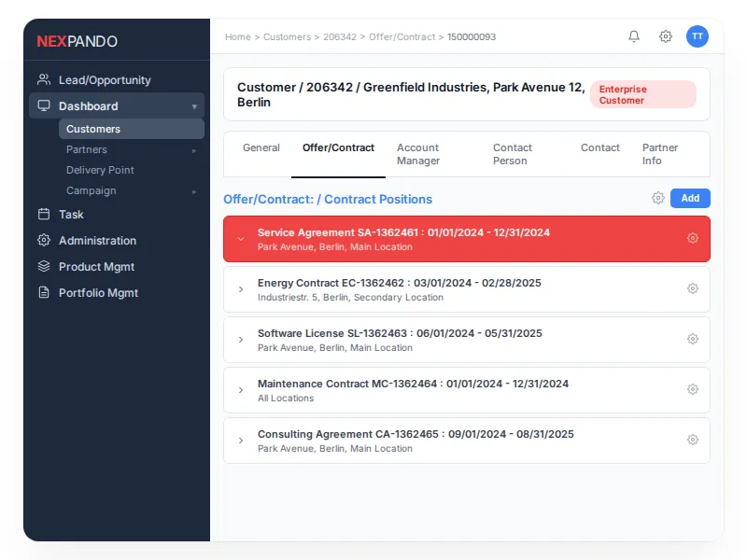This screenshot has height=560, width=747.
Task: Open Offer/Contract in breadcrumb
Action: [402, 37]
